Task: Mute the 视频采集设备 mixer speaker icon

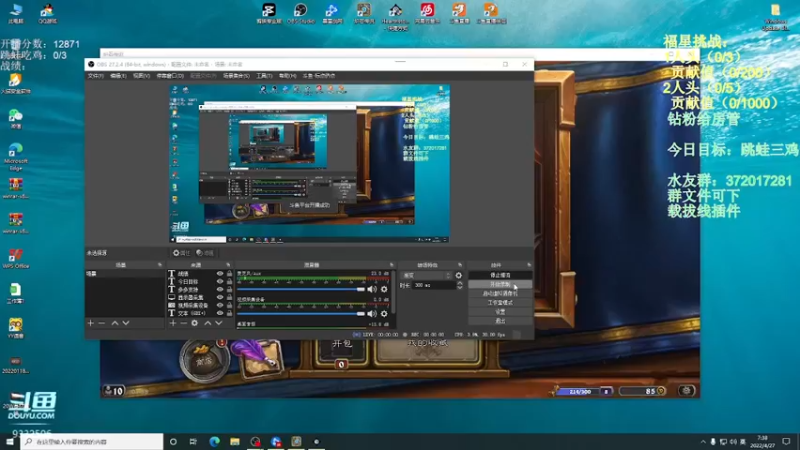Action: pos(372,314)
